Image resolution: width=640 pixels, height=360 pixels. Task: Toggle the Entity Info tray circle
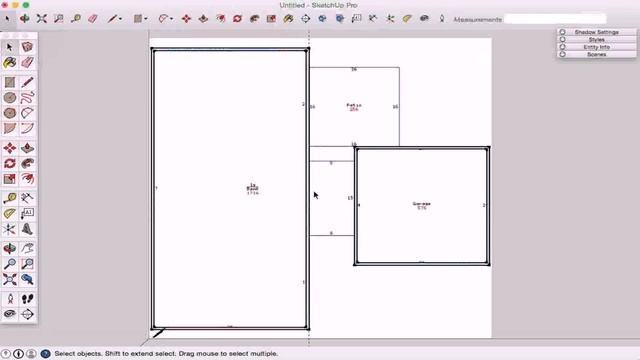562,47
